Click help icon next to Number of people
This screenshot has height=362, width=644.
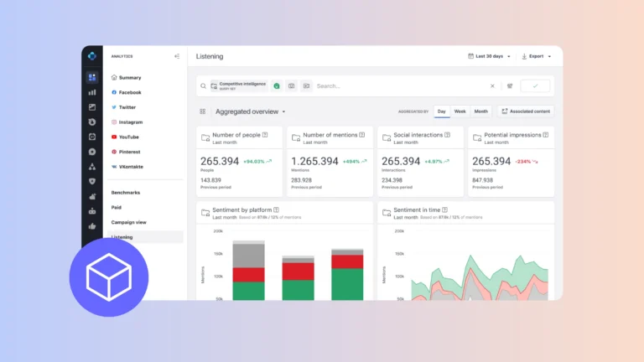pos(265,135)
